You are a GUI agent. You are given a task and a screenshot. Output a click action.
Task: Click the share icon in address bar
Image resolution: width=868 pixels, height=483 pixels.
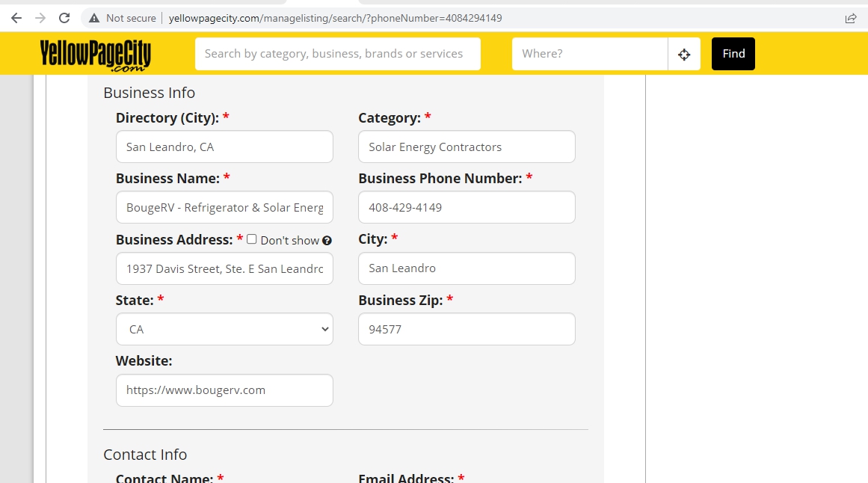(850, 18)
